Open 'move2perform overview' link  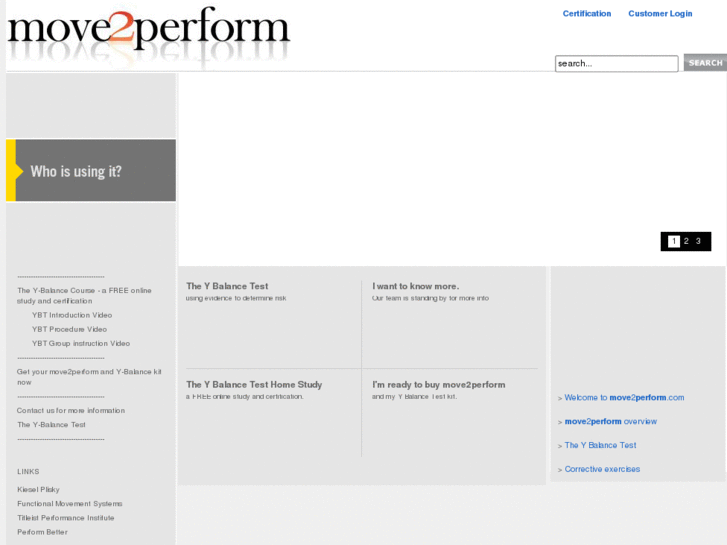pyautogui.click(x=611, y=421)
